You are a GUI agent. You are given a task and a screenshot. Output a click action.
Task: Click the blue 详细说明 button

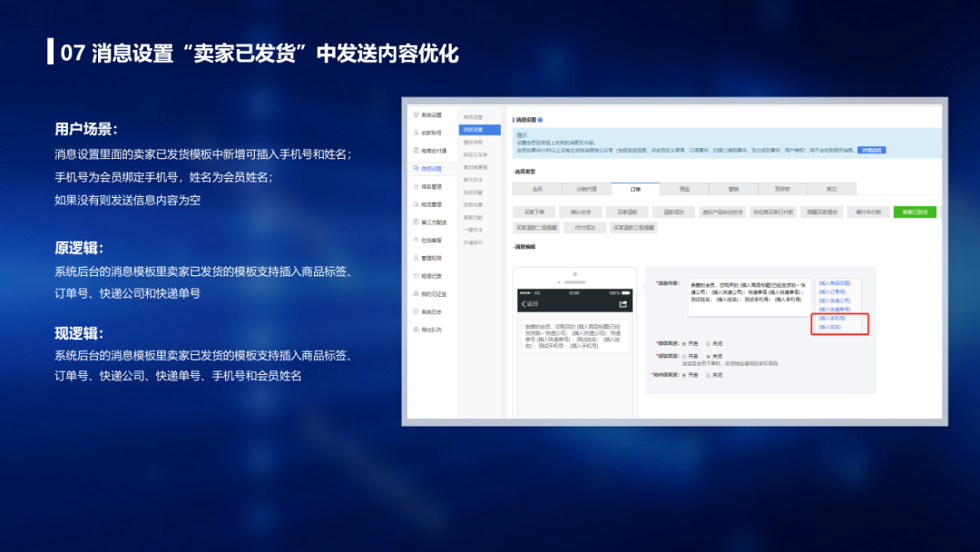pos(871,150)
